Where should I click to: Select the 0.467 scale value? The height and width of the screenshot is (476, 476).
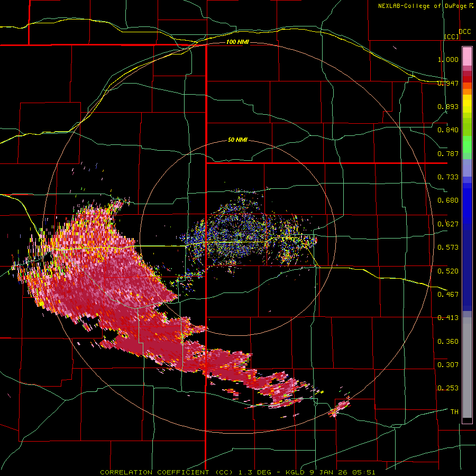tap(448, 295)
